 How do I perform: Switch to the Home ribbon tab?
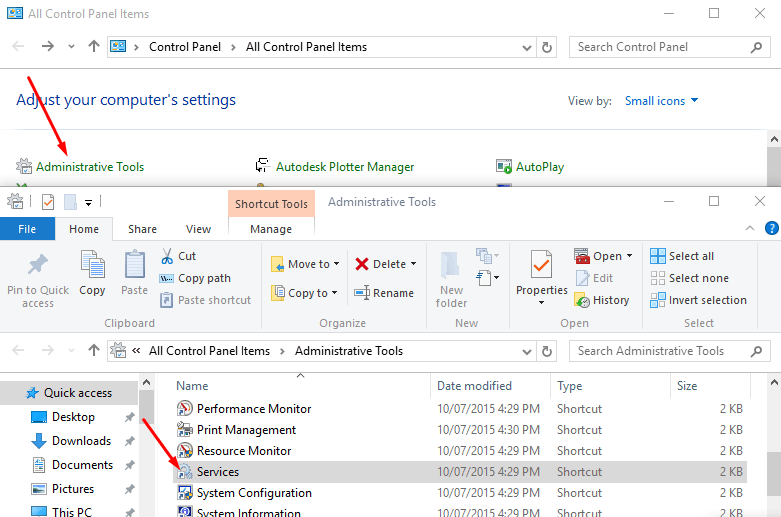coord(84,229)
